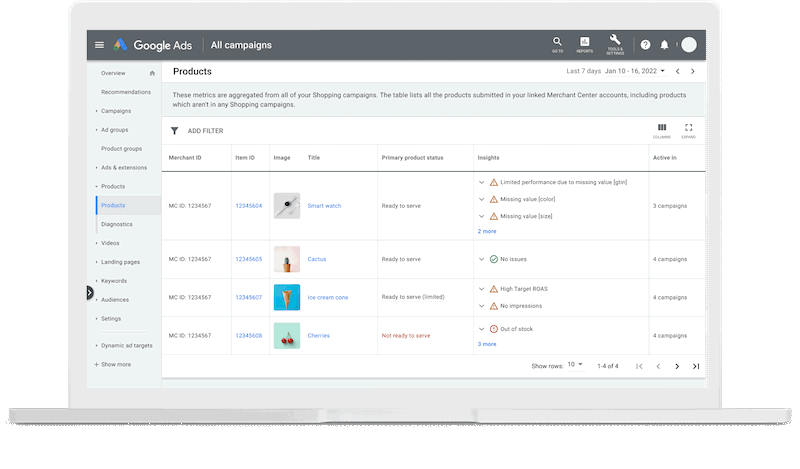
Task: Open Ad groups in the sidebar
Action: 114,130
